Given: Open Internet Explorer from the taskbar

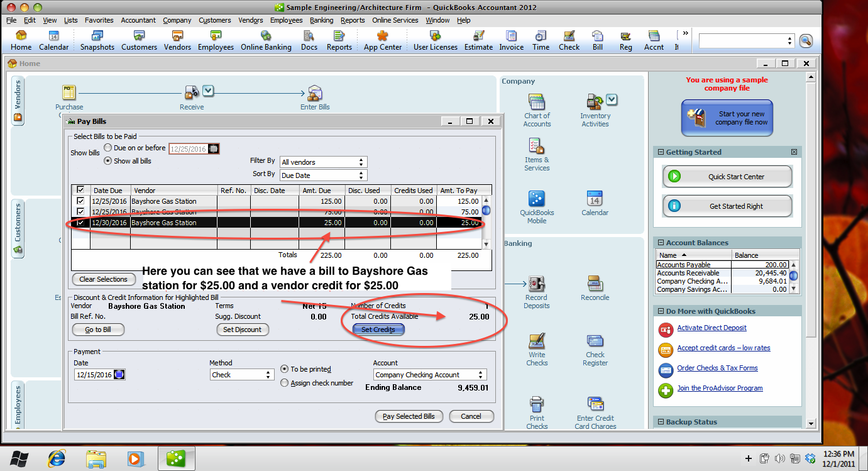Looking at the screenshot, I should [56, 458].
